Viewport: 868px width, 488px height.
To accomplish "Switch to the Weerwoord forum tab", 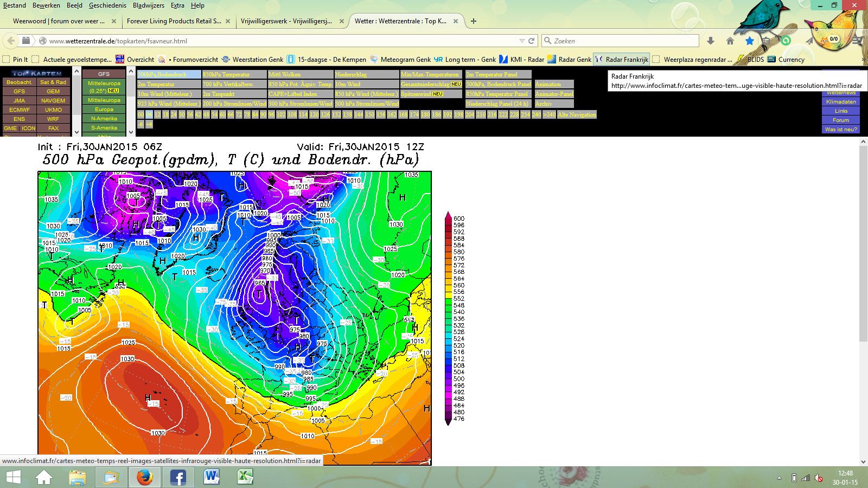I will coord(59,21).
